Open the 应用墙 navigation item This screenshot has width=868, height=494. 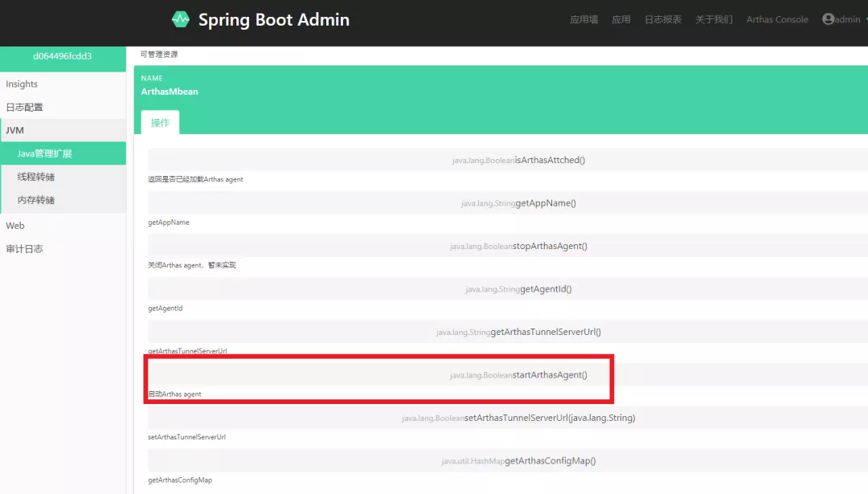click(x=583, y=20)
